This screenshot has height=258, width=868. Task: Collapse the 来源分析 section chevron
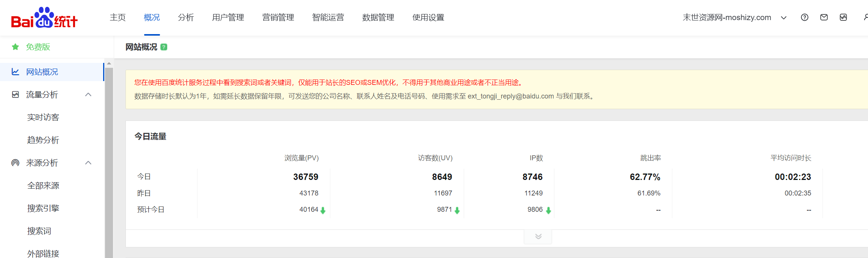[x=88, y=163]
